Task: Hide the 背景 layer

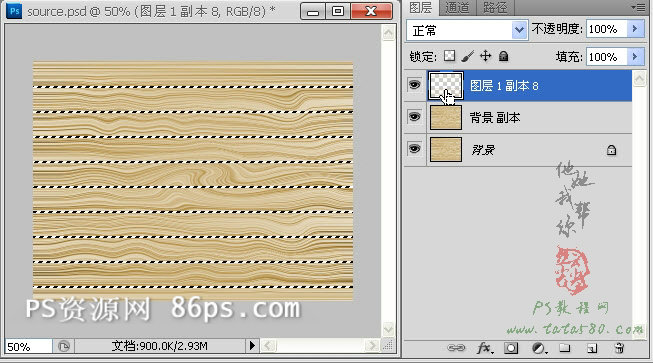Action: coord(414,149)
